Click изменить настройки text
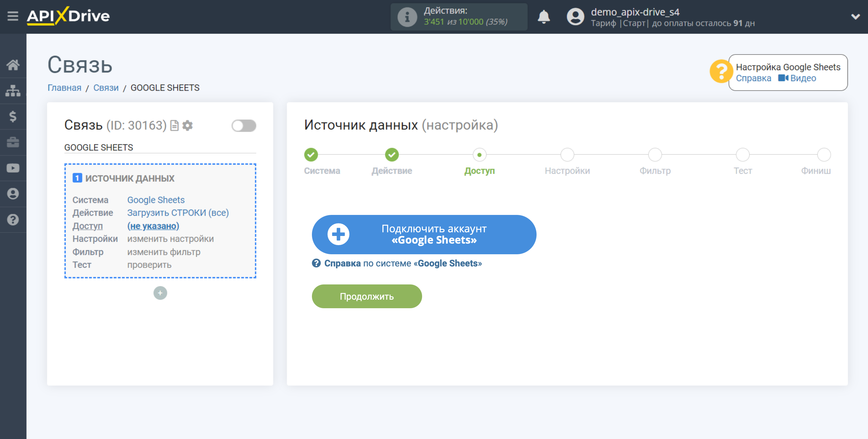This screenshot has width=868, height=439. (171, 239)
